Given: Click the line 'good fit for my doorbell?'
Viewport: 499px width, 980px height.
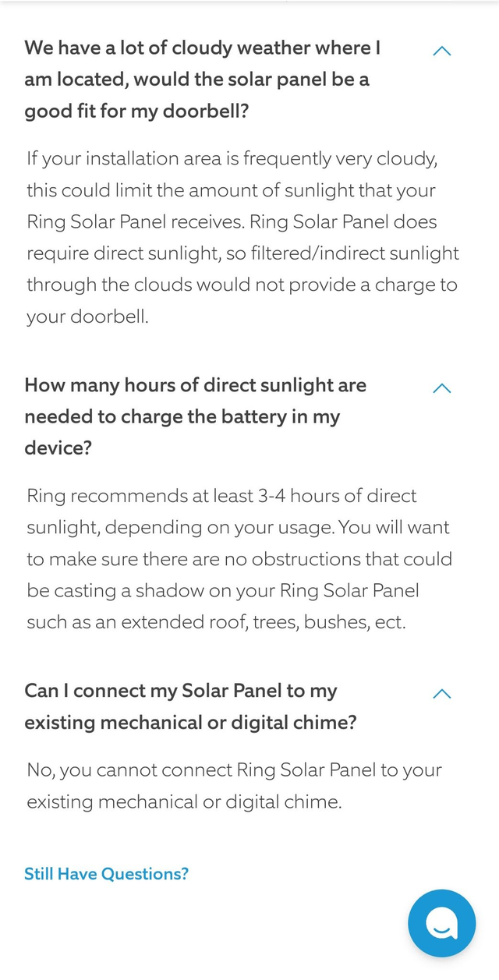Looking at the screenshot, I should [136, 111].
